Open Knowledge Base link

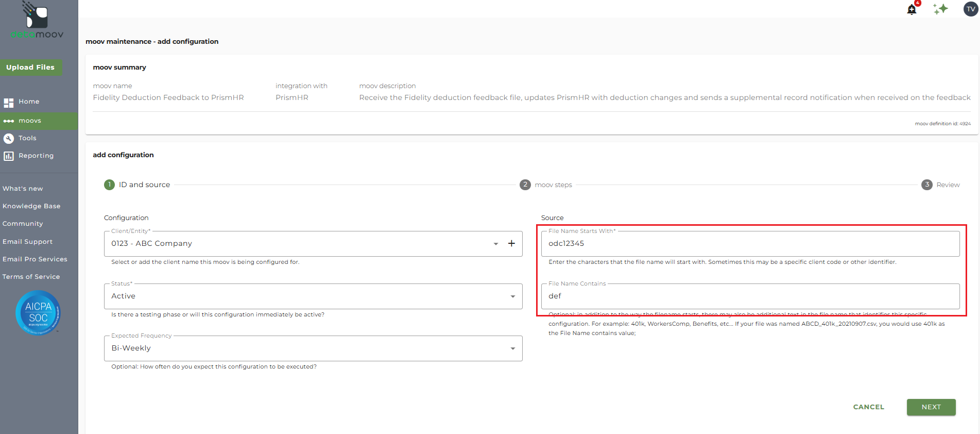[31, 206]
